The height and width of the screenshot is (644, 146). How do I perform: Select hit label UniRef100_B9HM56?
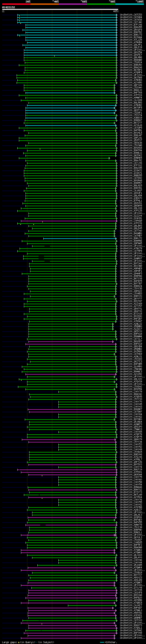(x=131, y=241)
